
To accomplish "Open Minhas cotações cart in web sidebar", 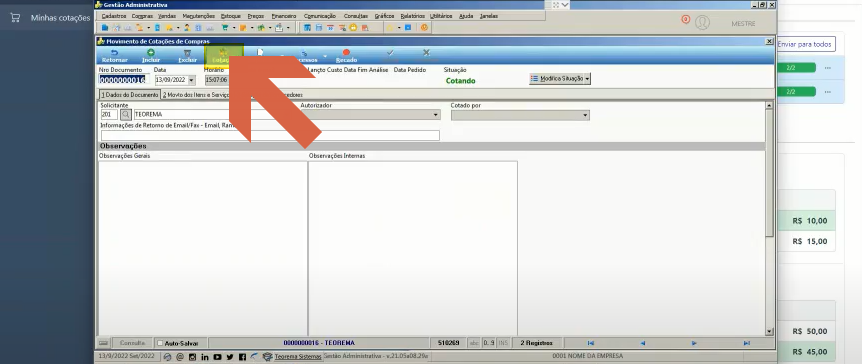I will (15, 18).
